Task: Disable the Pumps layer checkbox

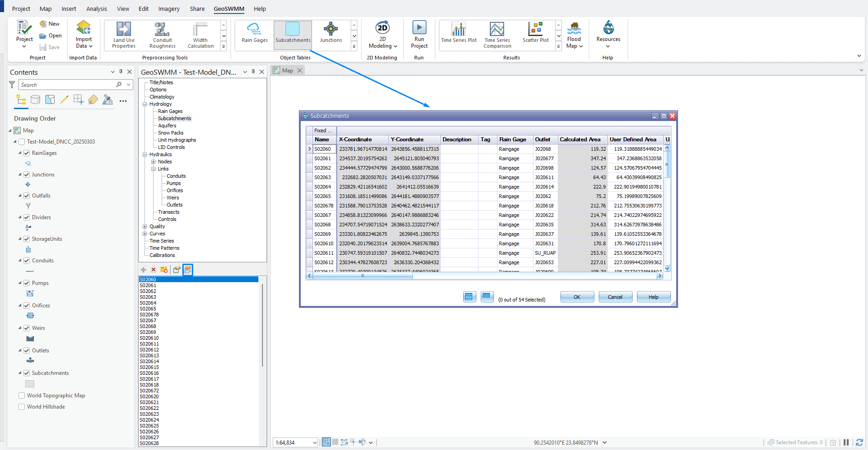Action: (x=27, y=283)
